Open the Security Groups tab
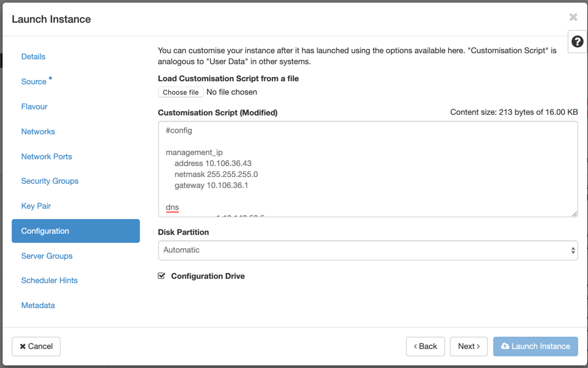Viewport: 588px width, 368px height. 50,181
